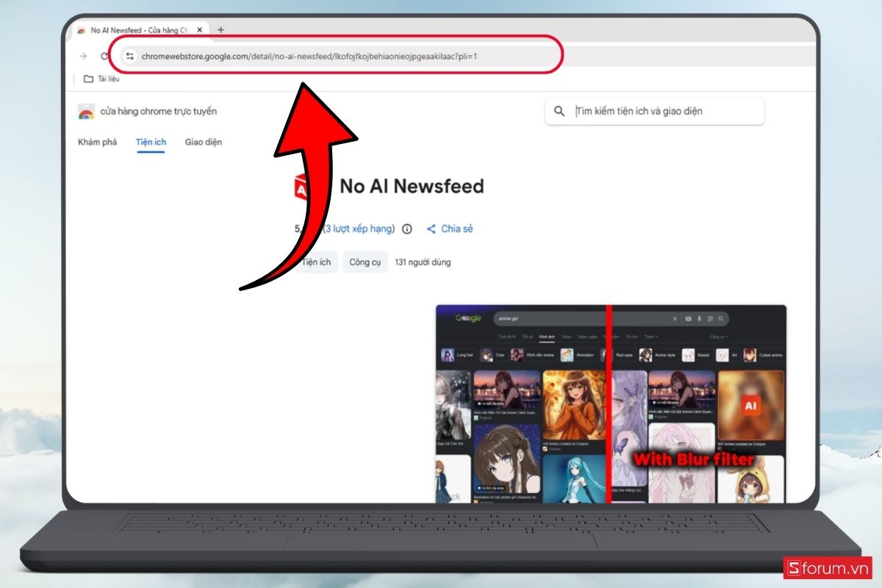Screen dimensions: 882x588
Task: Select the Tiện ích tab
Action: point(151,142)
